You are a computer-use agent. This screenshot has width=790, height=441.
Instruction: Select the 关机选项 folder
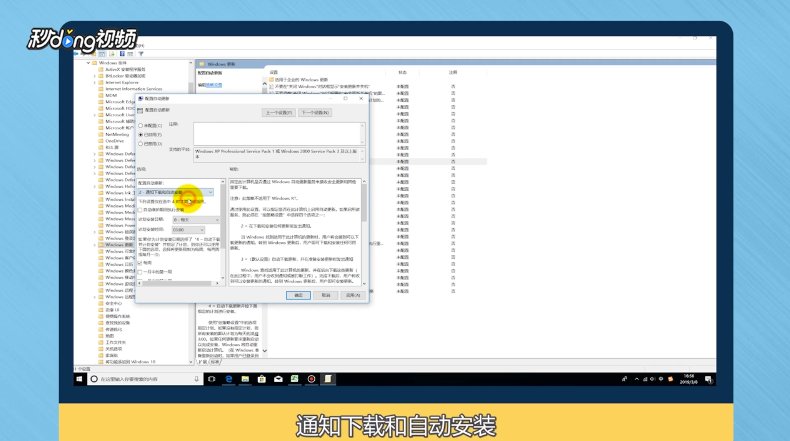point(113,349)
